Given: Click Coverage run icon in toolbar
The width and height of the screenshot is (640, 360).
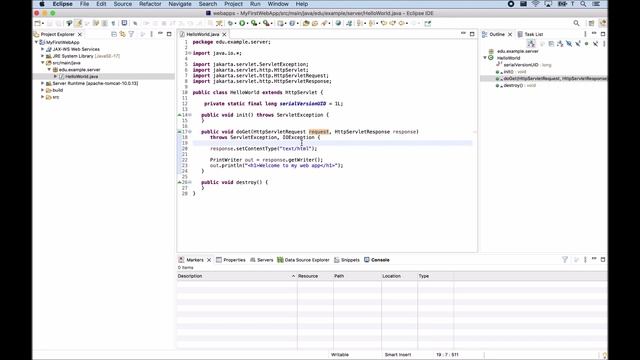Looking at the screenshot, I should [254, 23].
